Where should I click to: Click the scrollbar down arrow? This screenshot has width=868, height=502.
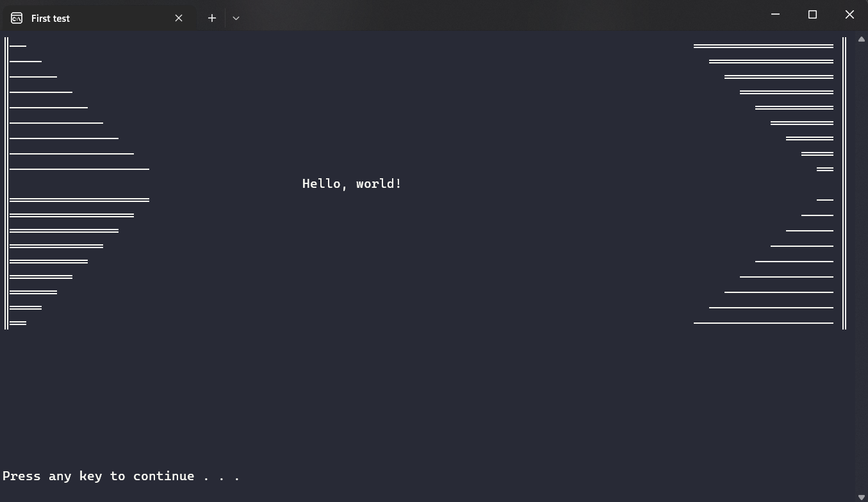tap(862, 497)
